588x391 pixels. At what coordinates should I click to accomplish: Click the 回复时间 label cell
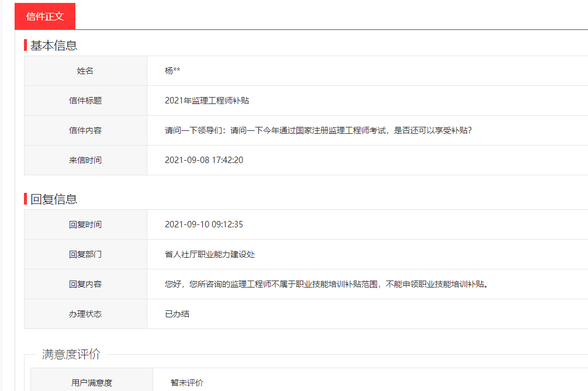[x=85, y=224]
